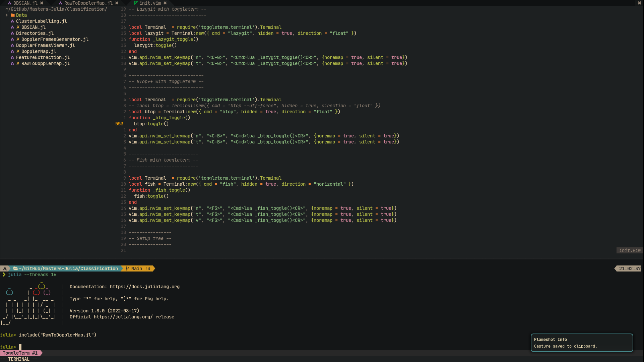Close the DBSCAN.jl tab
Screen dimensions: 644x362
[x=42, y=3]
